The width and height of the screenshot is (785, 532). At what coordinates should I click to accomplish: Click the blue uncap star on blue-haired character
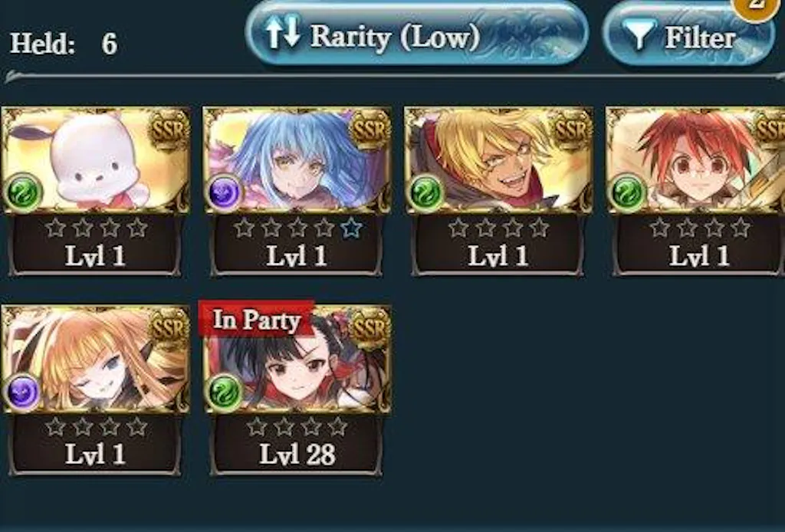[351, 228]
